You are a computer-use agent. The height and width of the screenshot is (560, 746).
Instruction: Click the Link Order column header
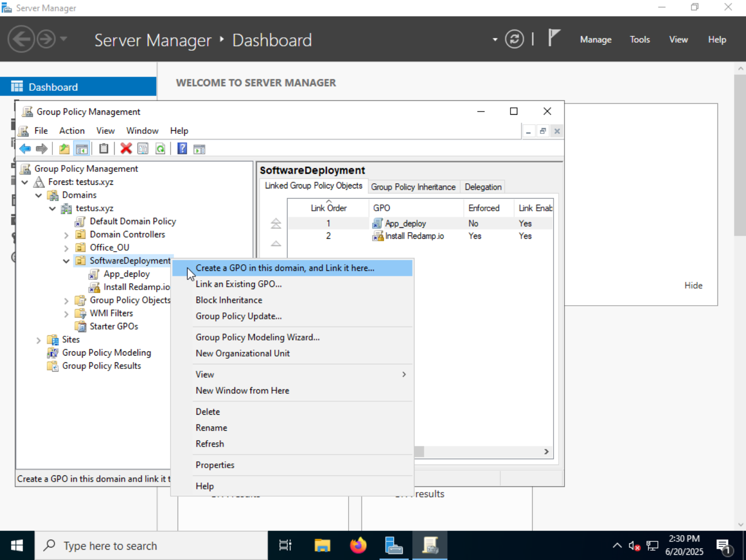coord(328,208)
